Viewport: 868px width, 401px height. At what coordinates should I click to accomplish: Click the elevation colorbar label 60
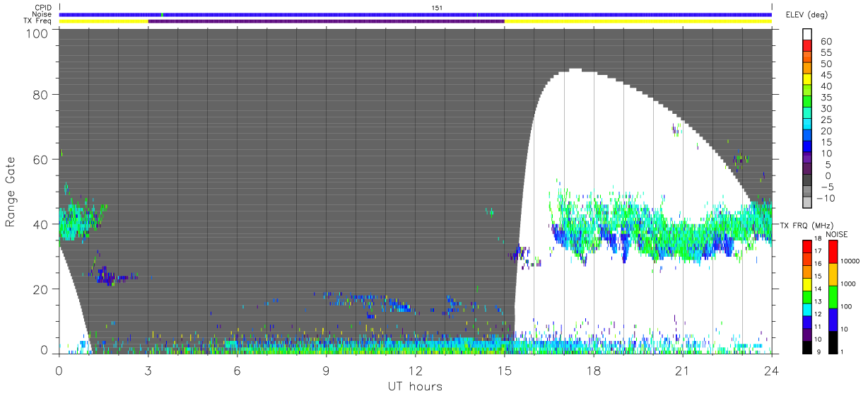pos(826,42)
